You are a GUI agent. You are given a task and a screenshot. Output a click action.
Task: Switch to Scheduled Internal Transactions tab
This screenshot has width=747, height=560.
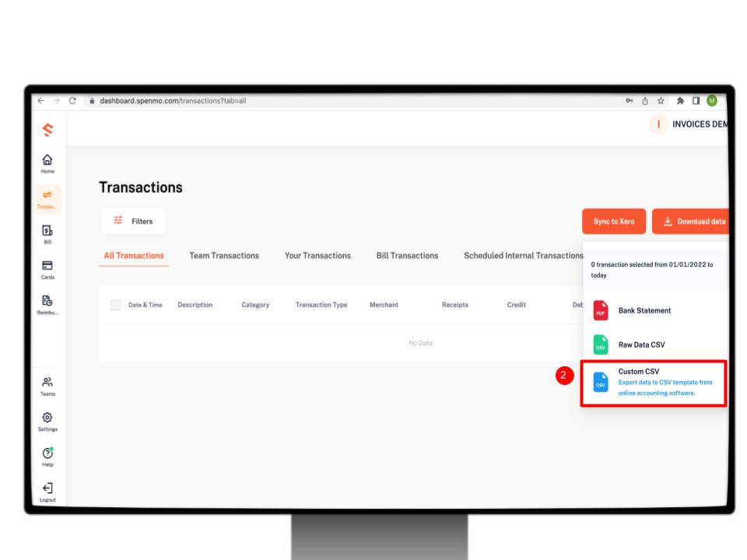coord(524,256)
